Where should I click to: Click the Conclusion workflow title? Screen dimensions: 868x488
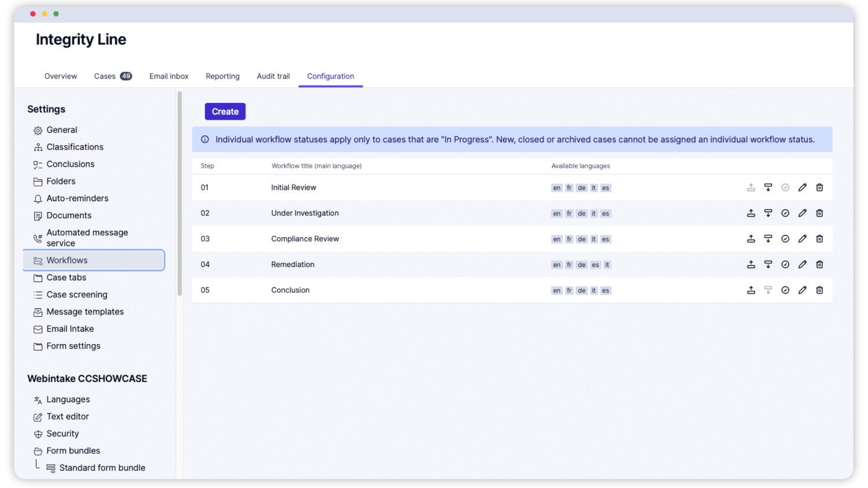290,290
